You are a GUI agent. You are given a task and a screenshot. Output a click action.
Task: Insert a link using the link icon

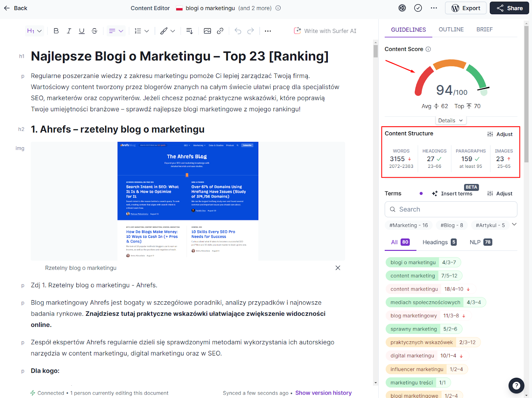point(220,31)
